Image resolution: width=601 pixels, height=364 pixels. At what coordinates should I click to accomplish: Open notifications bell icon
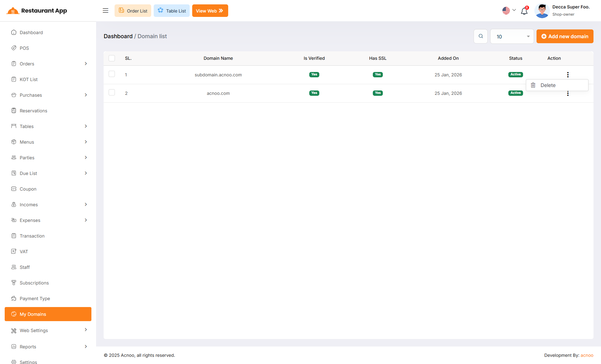[x=524, y=11]
